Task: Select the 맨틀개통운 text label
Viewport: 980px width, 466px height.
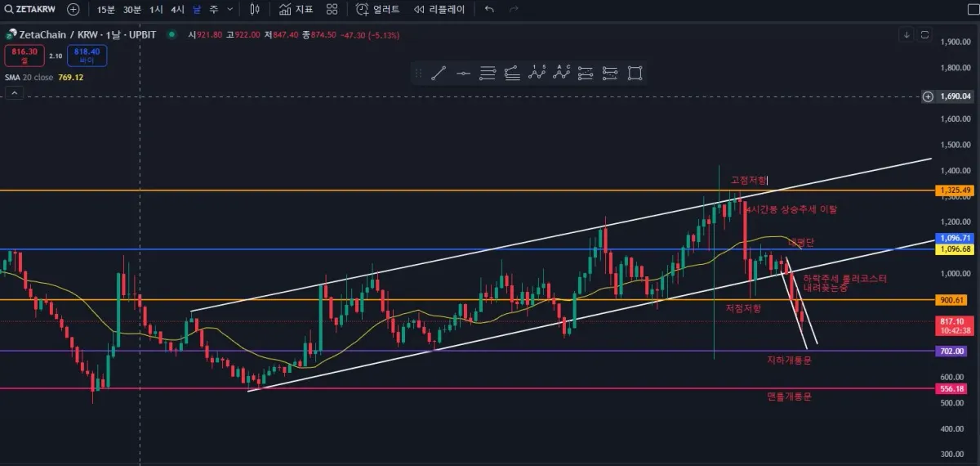Action: point(789,397)
